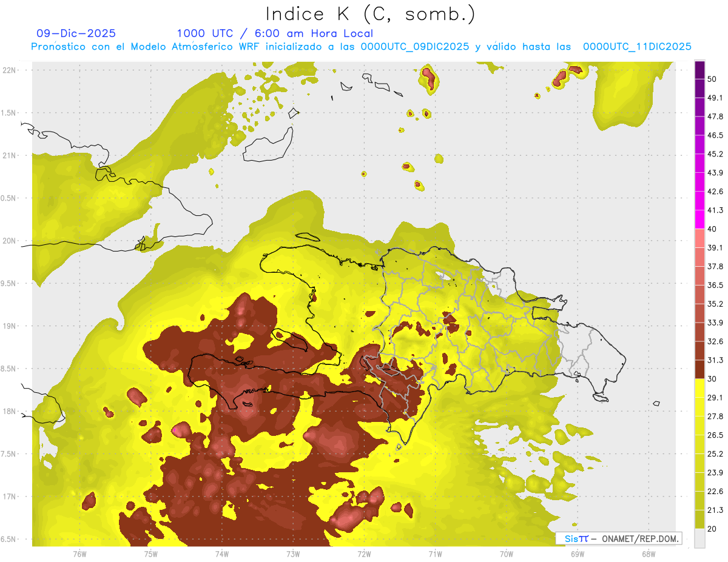
Task: Click the "Pronostico con el Modelo Atmosferico WRF" line
Action: [361, 47]
